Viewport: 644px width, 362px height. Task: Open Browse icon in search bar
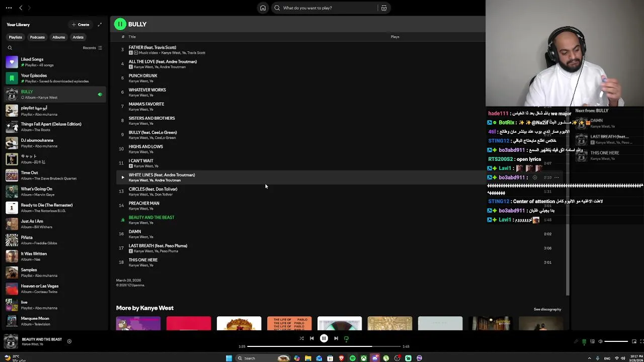(x=384, y=8)
